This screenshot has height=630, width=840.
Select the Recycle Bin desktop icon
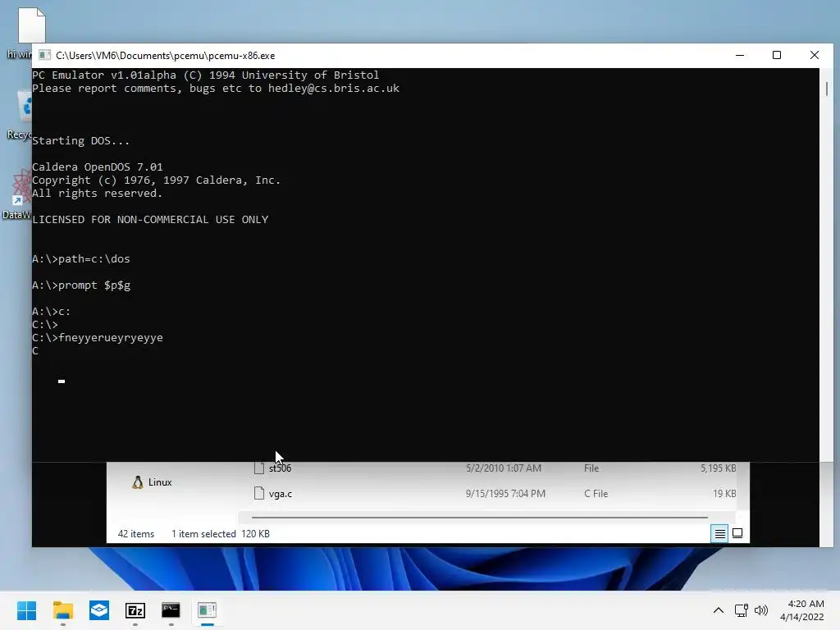coord(24,106)
